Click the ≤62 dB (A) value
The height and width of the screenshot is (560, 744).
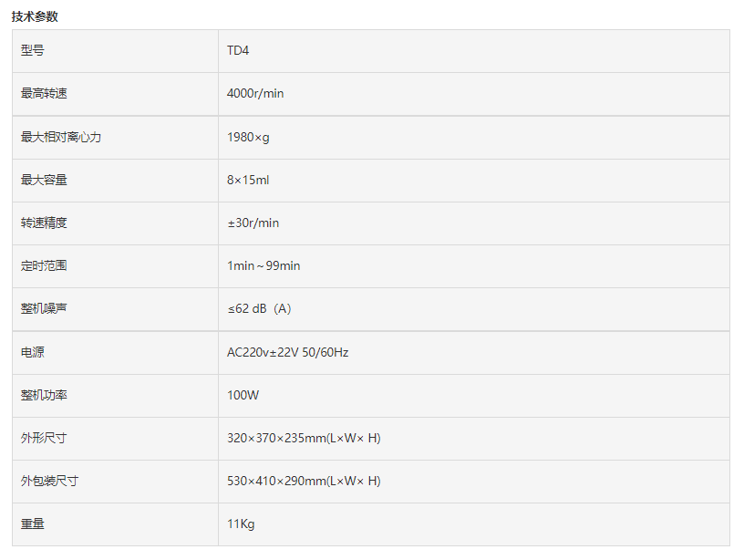click(x=259, y=308)
